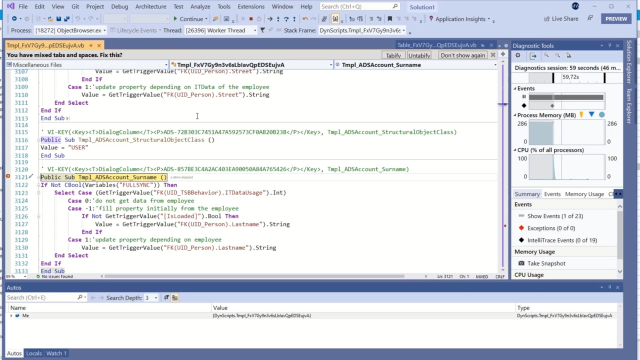The height and width of the screenshot is (360, 640).
Task: Click the Autos search magnifier icon
Action: point(80,298)
